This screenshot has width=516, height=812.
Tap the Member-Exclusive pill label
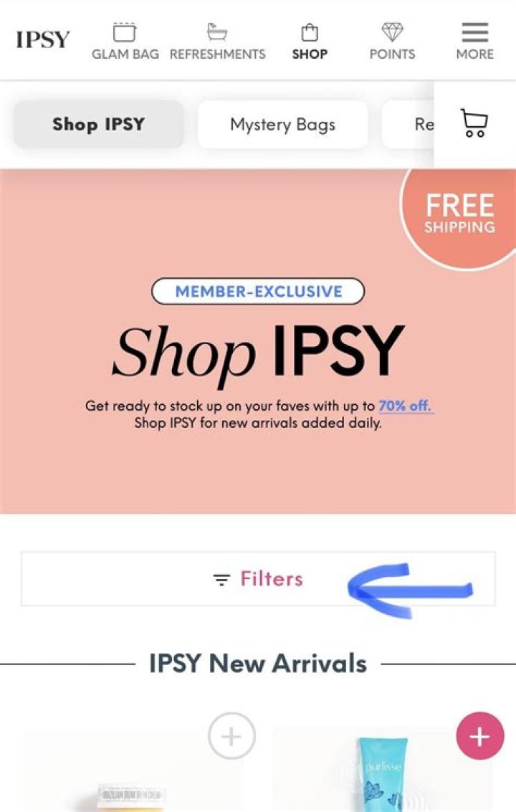tap(258, 292)
